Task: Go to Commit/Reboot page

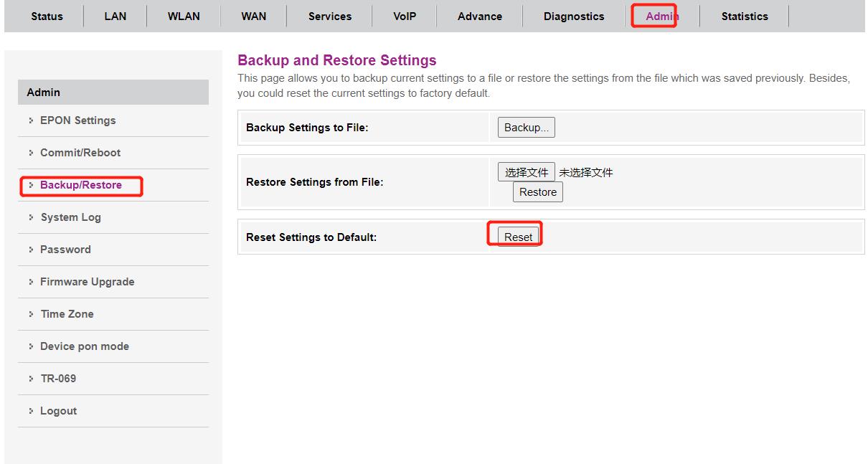Action: [x=80, y=153]
